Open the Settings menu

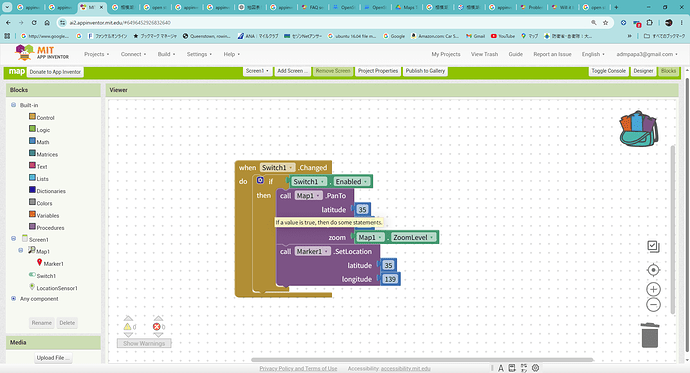click(199, 54)
